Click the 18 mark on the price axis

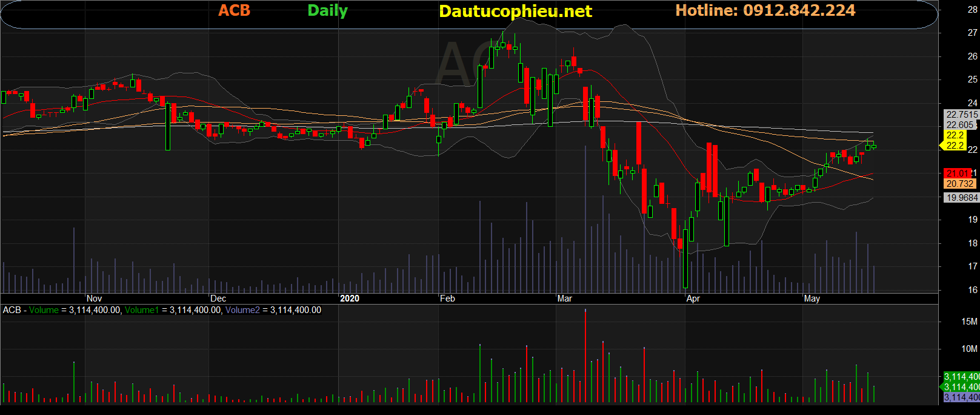click(x=972, y=243)
